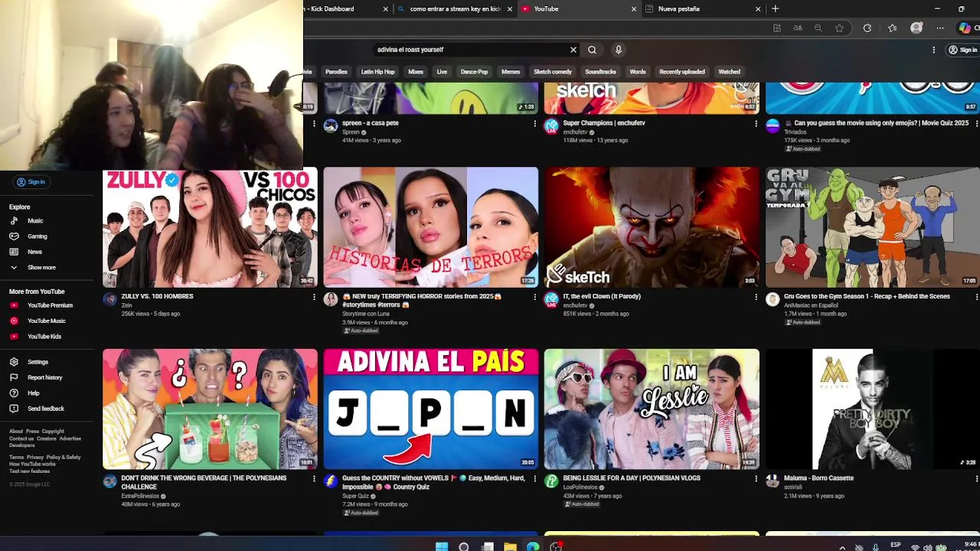This screenshot has height=551, width=980.
Task: Open more options for ZULLY VS. 100 HOMBRES
Action: pos(314,297)
